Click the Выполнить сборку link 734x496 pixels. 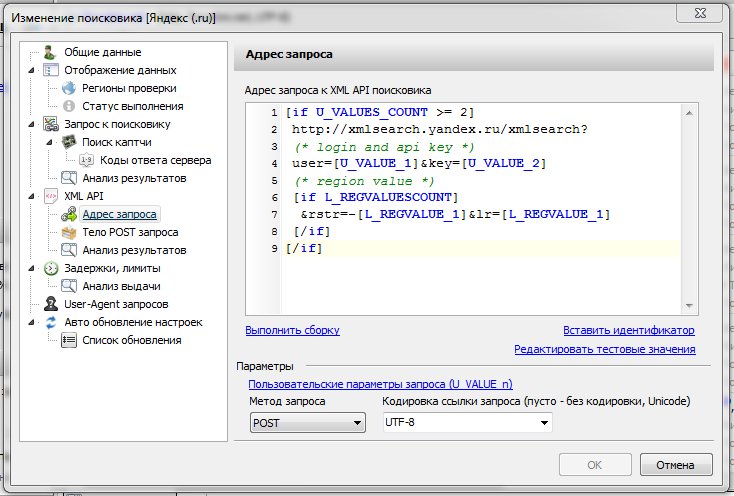[x=292, y=330]
